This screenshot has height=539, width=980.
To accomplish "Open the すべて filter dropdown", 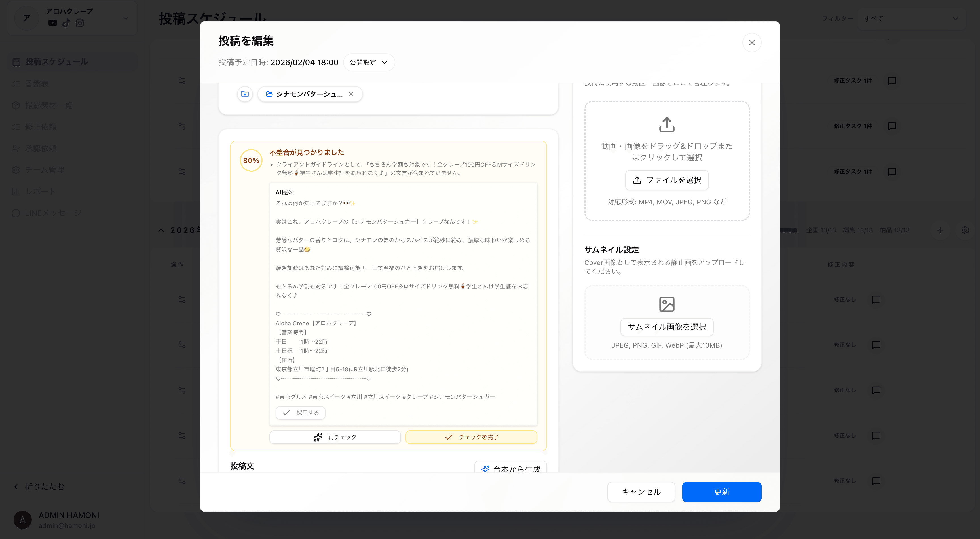I will click(x=911, y=18).
